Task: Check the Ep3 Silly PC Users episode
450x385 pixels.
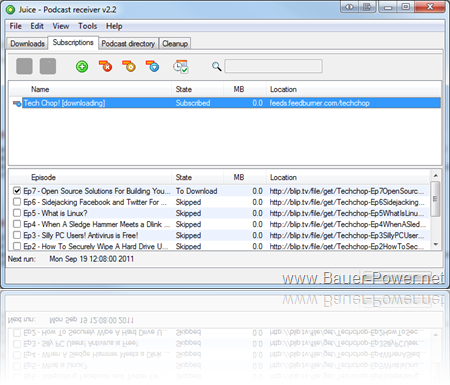Action: coord(17,235)
